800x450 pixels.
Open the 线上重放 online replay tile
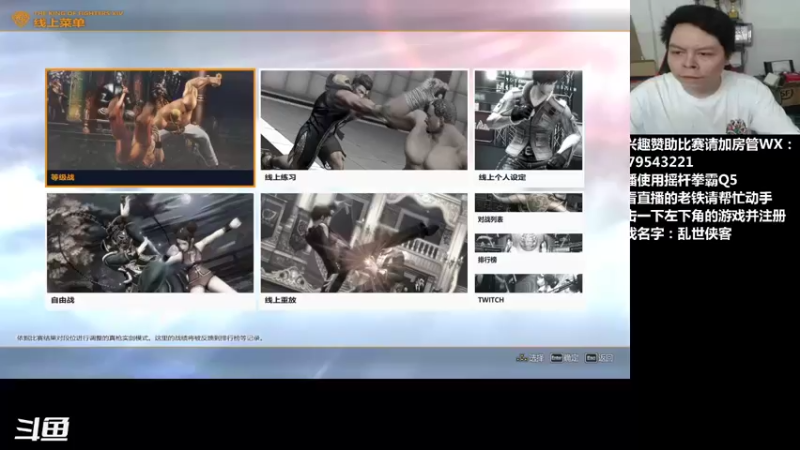click(x=364, y=250)
